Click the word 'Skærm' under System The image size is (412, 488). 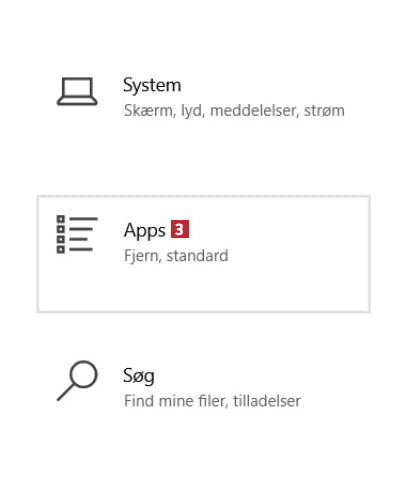150,110
